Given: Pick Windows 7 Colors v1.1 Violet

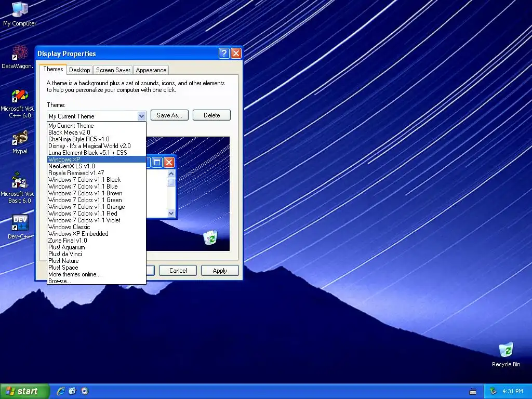Looking at the screenshot, I should (x=97, y=220).
